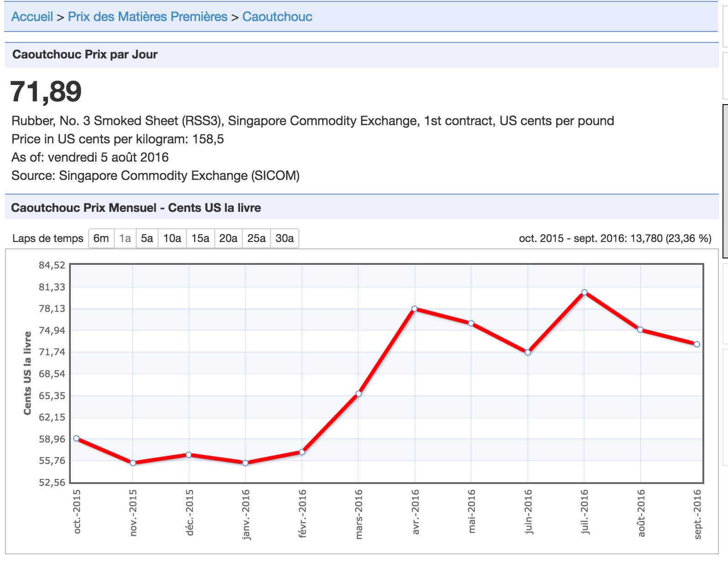The image size is (728, 563).
Task: Click the 'Caoutchouc Prix Mensuel' section heading
Action: click(x=136, y=208)
